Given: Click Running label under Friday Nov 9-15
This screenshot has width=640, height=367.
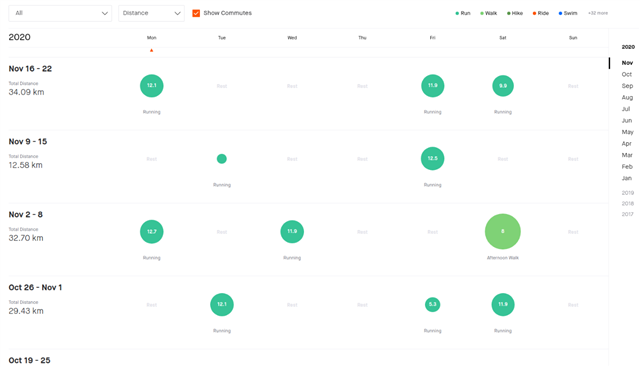Looking at the screenshot, I should pyautogui.click(x=433, y=185).
